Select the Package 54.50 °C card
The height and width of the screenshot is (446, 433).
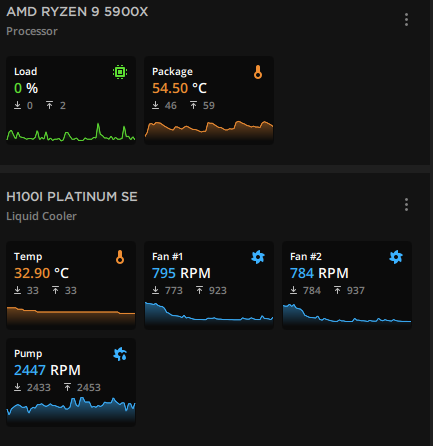click(209, 100)
